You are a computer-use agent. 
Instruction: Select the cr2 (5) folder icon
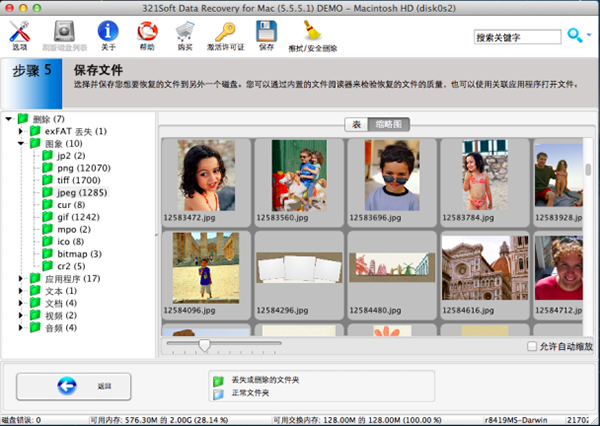pyautogui.click(x=47, y=266)
